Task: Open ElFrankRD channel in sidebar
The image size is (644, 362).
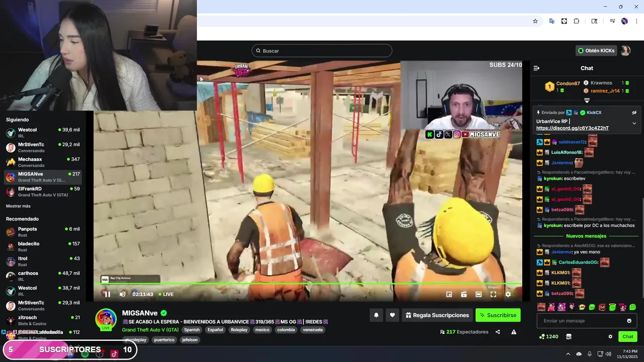Action: 43,192
